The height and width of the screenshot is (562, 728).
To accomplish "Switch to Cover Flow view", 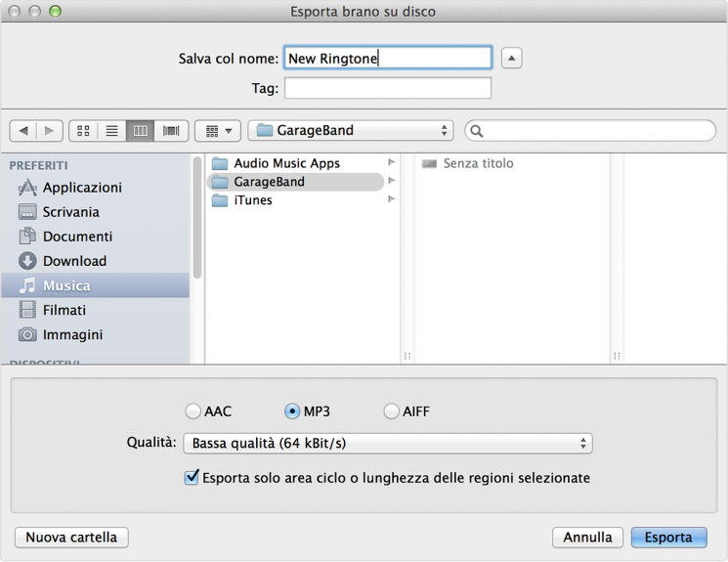I will (170, 131).
